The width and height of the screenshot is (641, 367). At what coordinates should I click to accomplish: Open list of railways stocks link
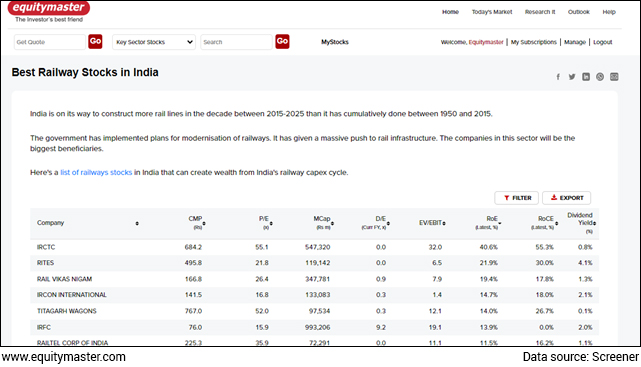pyautogui.click(x=96, y=172)
